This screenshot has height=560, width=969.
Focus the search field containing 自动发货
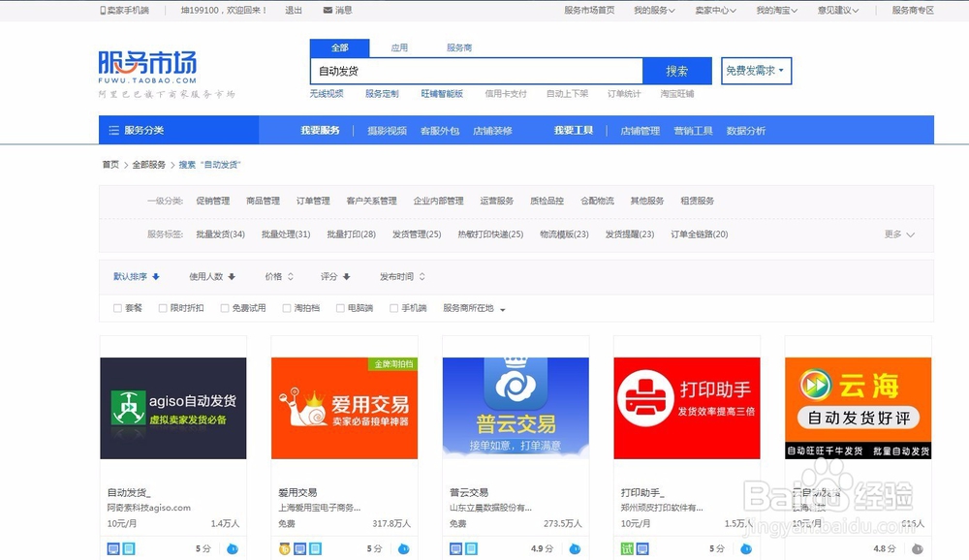(x=477, y=71)
